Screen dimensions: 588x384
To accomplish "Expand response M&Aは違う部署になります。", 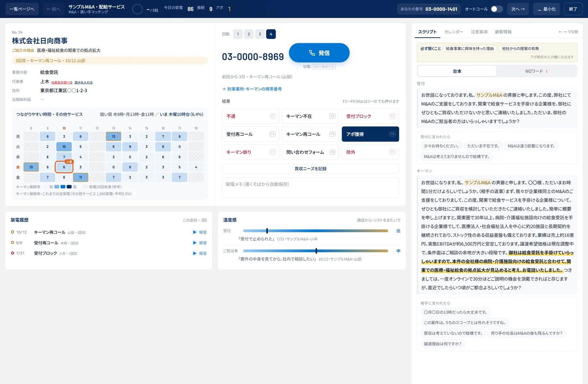I will [531, 146].
